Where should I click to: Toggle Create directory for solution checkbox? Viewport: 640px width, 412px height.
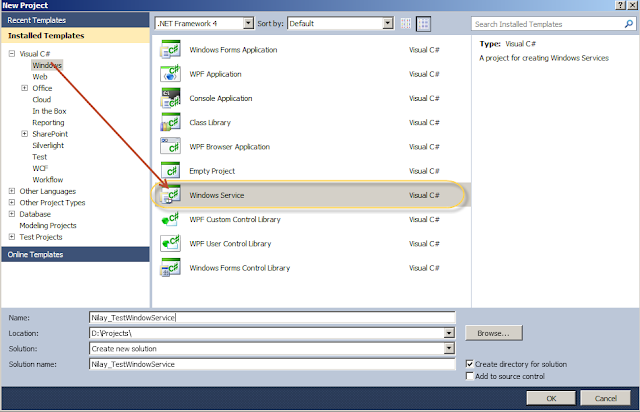470,364
